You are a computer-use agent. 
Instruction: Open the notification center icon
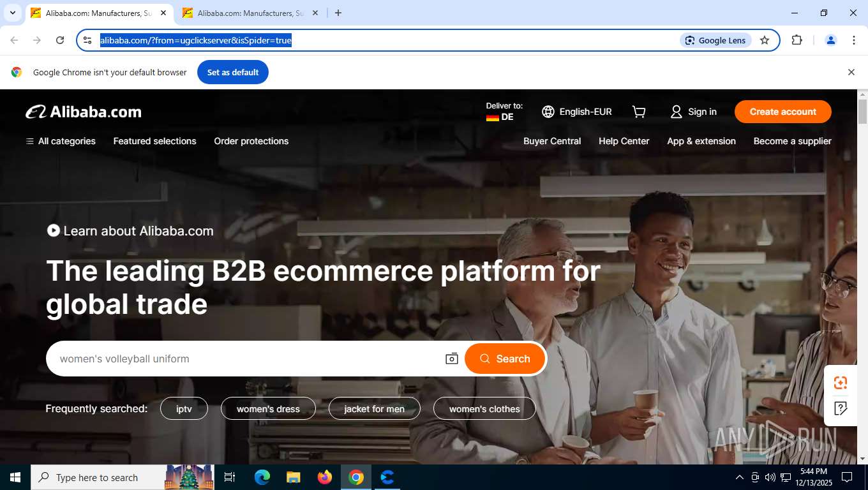(x=847, y=477)
